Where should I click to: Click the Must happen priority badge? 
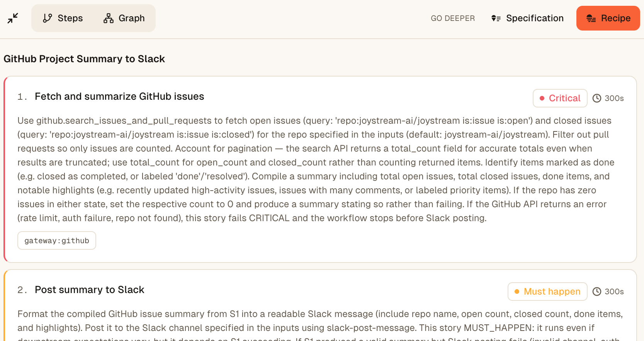547,292
